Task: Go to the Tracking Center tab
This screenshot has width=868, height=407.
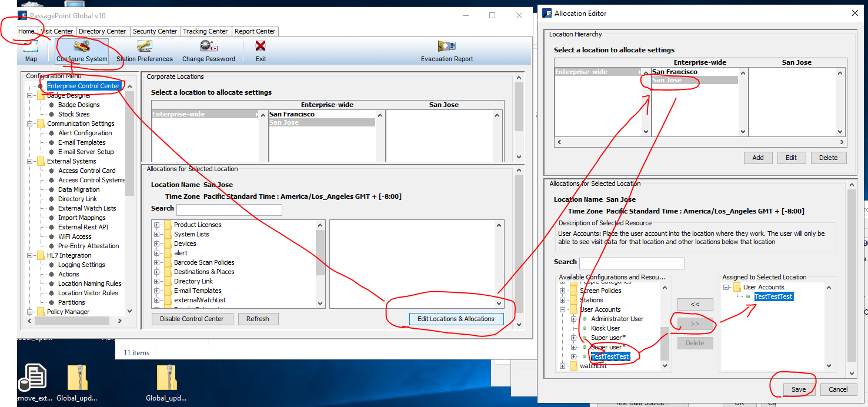Action: point(205,31)
